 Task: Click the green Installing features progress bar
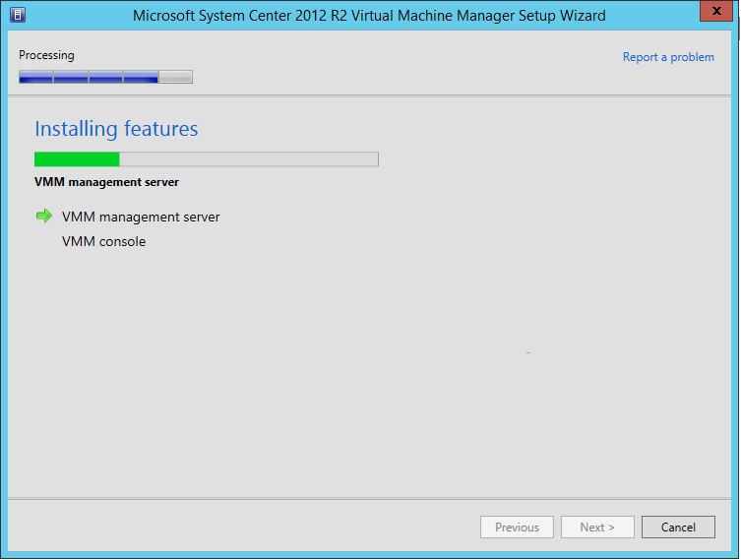pos(207,159)
